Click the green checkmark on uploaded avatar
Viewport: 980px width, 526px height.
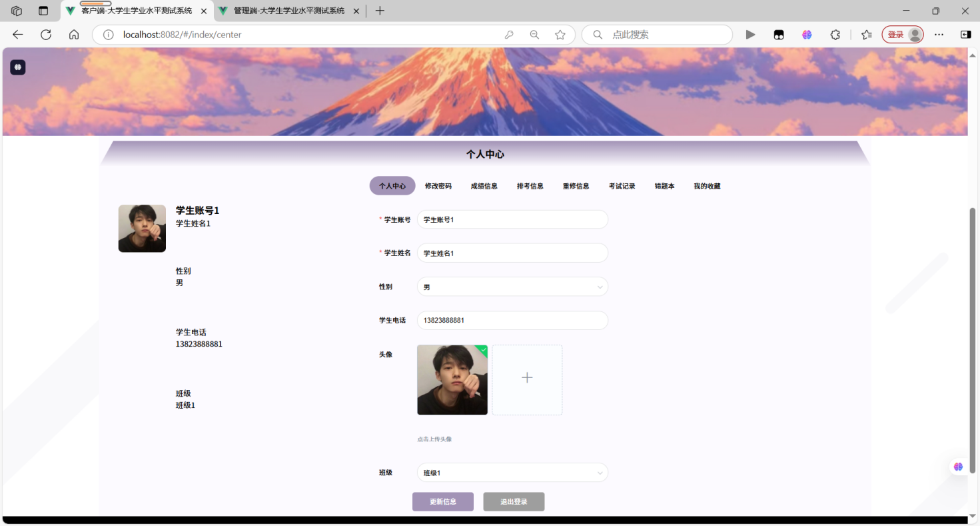pyautogui.click(x=484, y=349)
